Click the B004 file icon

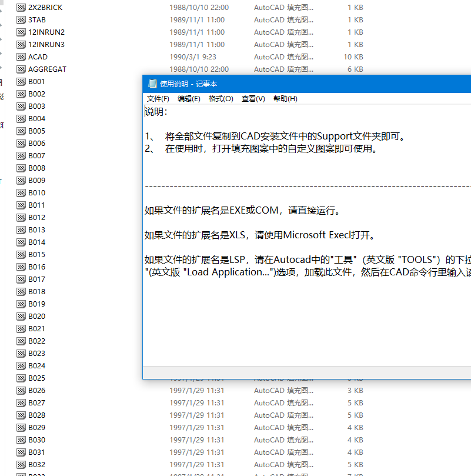coord(21,119)
